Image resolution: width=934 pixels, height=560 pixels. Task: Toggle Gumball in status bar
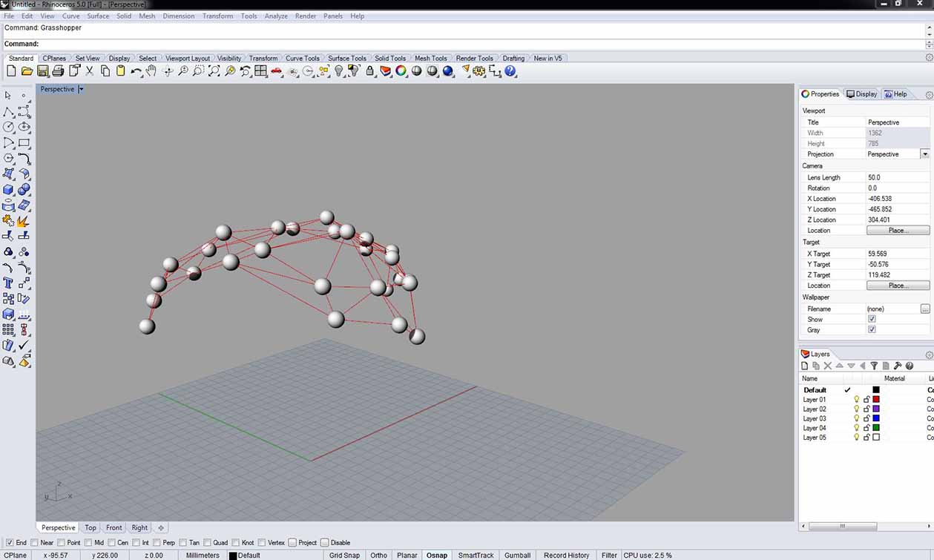tap(517, 555)
